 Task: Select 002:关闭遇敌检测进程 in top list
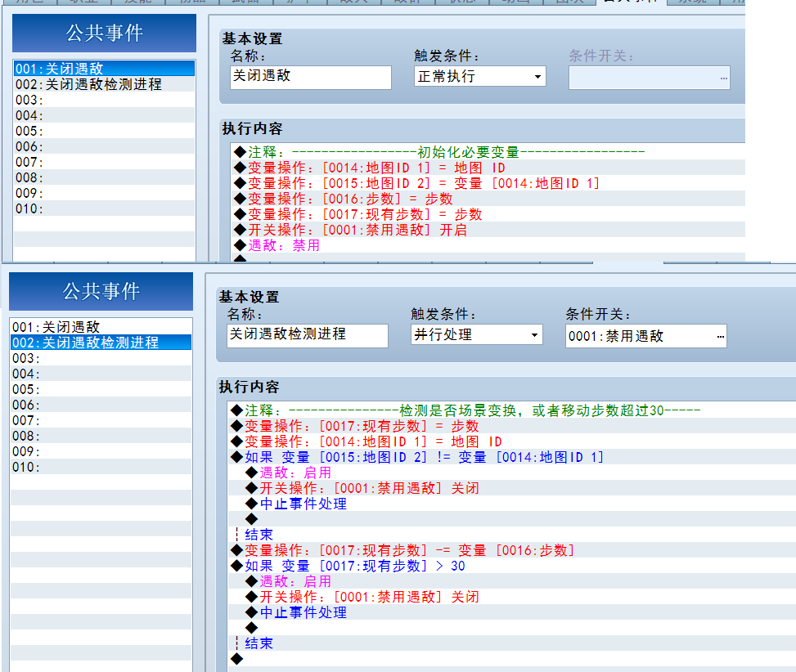tap(104, 84)
